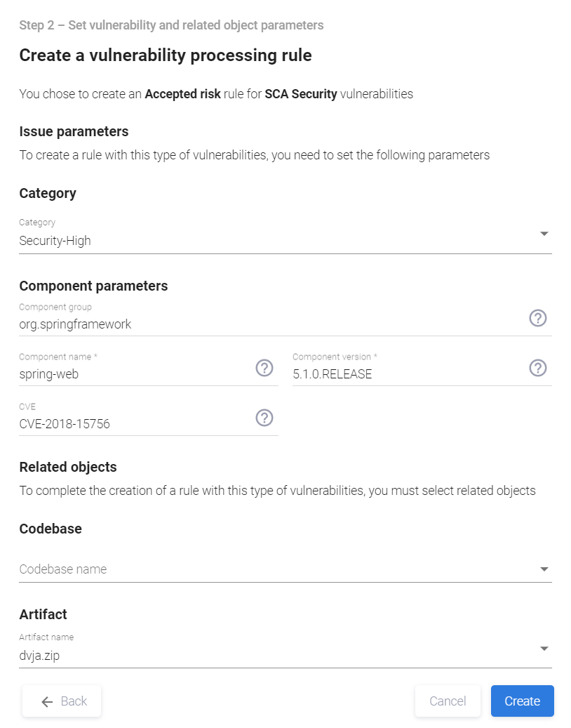Open the Codebase name dropdown arrow
Image resolution: width=571 pixels, height=728 pixels.
[x=544, y=569]
